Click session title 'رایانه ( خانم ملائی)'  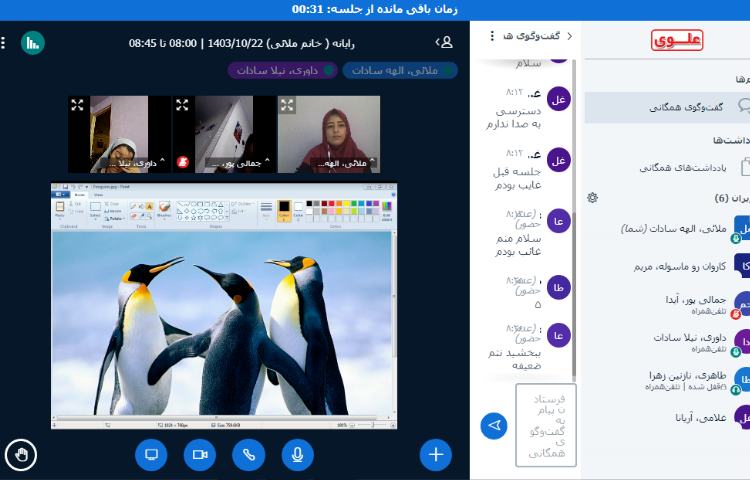(x=311, y=44)
